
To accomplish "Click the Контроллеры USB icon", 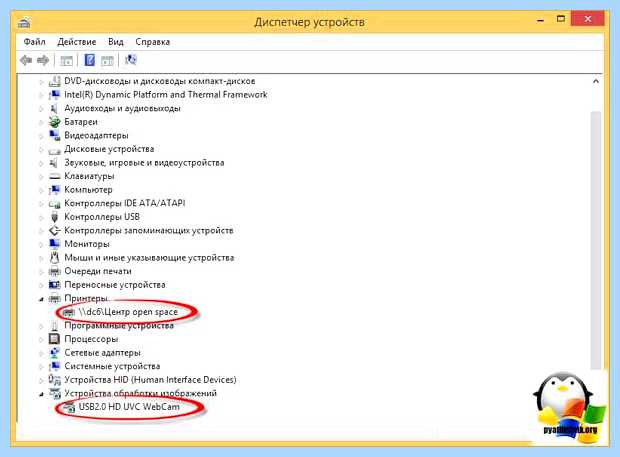I will [x=54, y=217].
